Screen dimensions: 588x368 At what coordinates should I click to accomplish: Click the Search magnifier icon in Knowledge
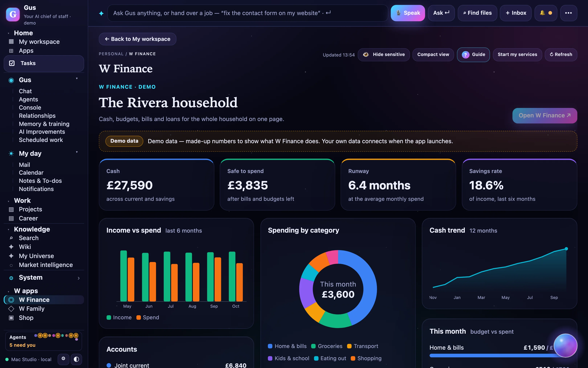coord(11,238)
